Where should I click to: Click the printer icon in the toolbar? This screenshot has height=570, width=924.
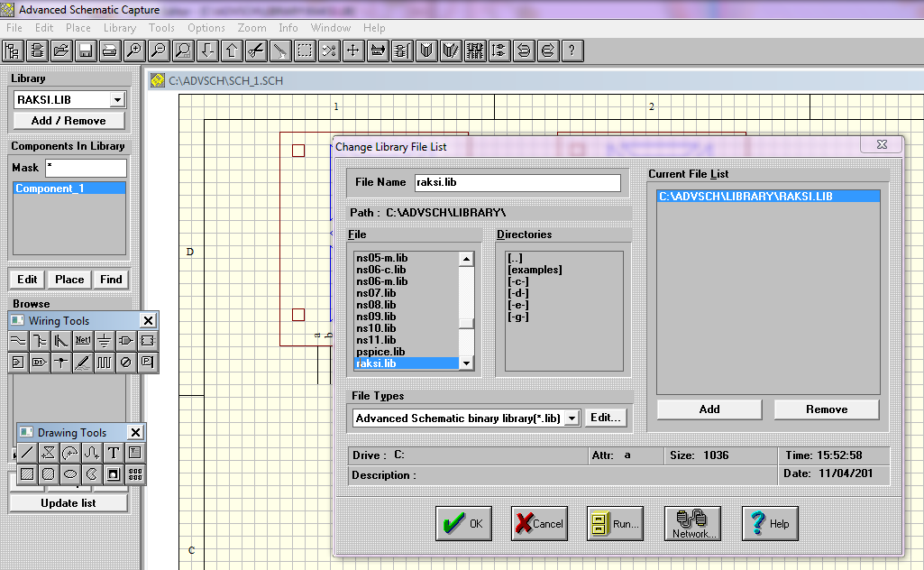click(110, 51)
